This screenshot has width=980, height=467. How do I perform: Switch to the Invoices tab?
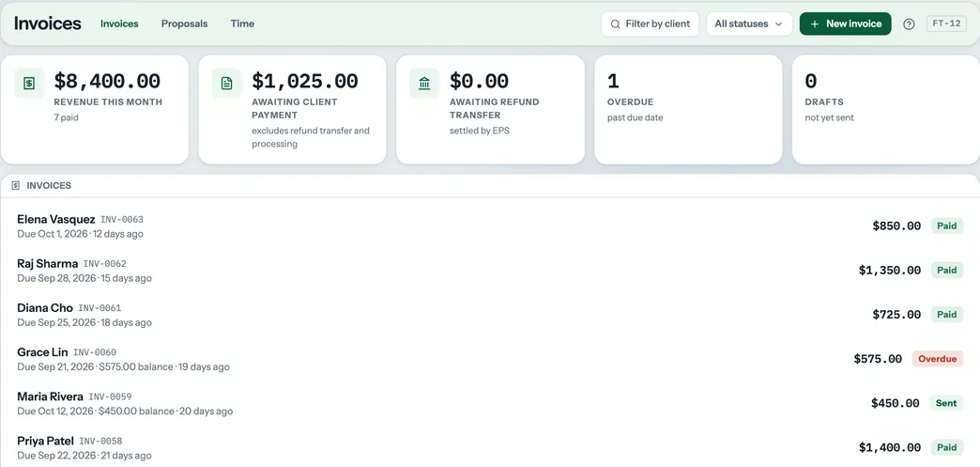119,23
